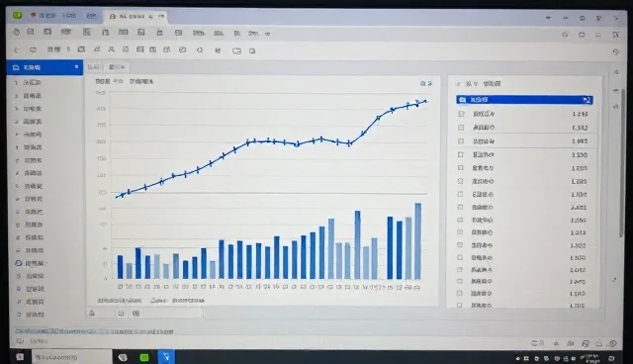Screen dimensions: 633x364
Task: Open notification center at taskbar's far right
Action: click(x=611, y=358)
